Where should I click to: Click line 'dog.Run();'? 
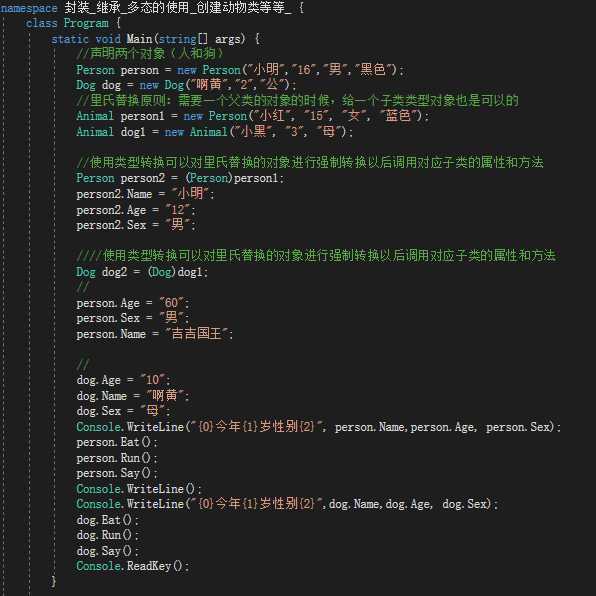[x=108, y=535]
